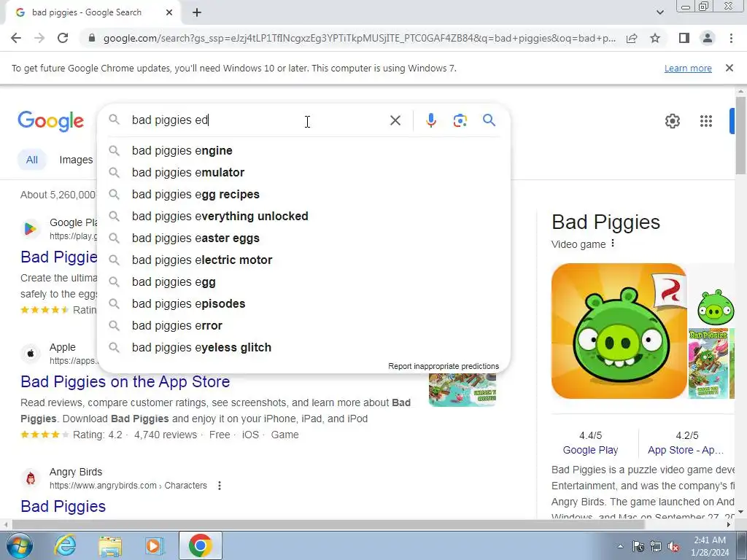Switch to the All results tab
The width and height of the screenshot is (747, 560).
pos(32,160)
